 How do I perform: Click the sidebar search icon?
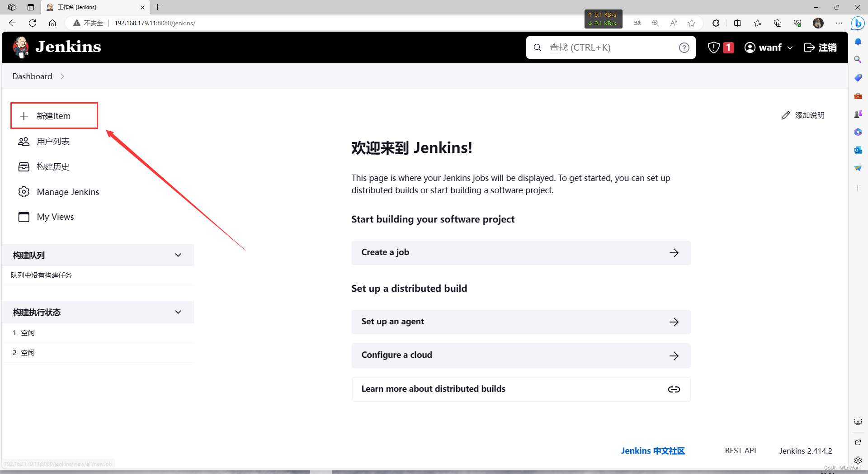pyautogui.click(x=858, y=60)
